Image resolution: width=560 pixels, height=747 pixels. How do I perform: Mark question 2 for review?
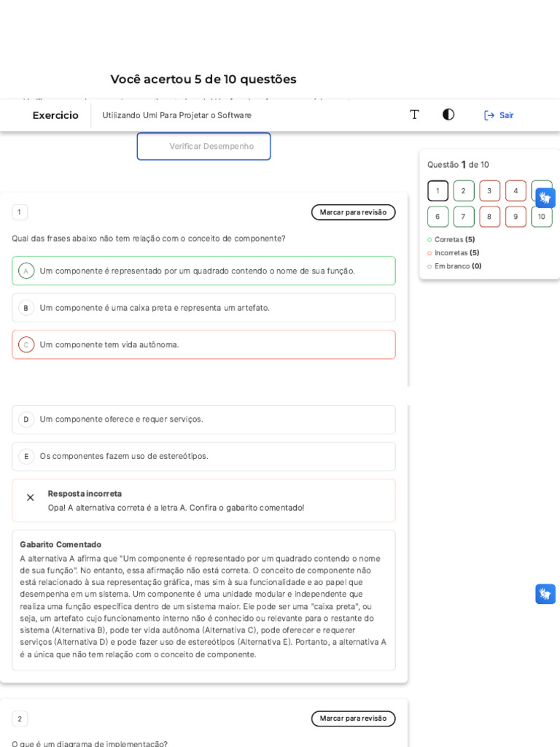coord(353,719)
